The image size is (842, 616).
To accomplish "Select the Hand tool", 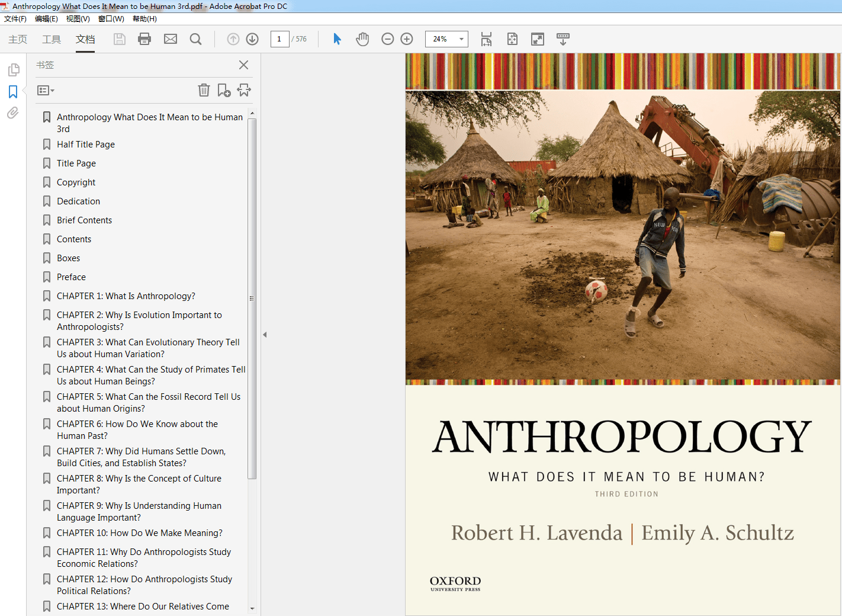I will pos(362,38).
